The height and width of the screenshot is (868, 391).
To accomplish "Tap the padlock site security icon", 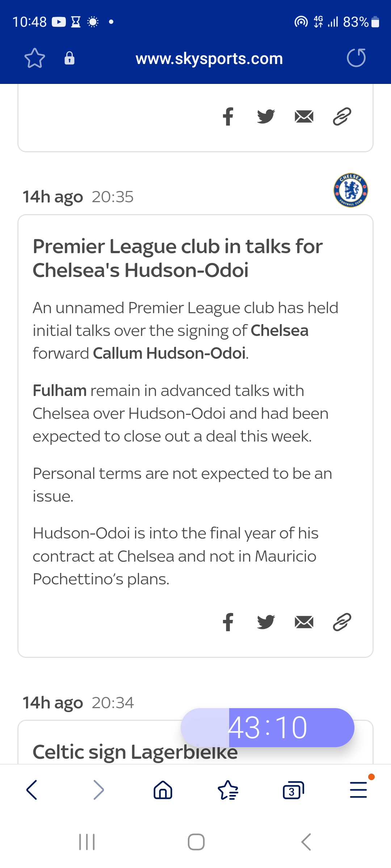I will point(70,58).
